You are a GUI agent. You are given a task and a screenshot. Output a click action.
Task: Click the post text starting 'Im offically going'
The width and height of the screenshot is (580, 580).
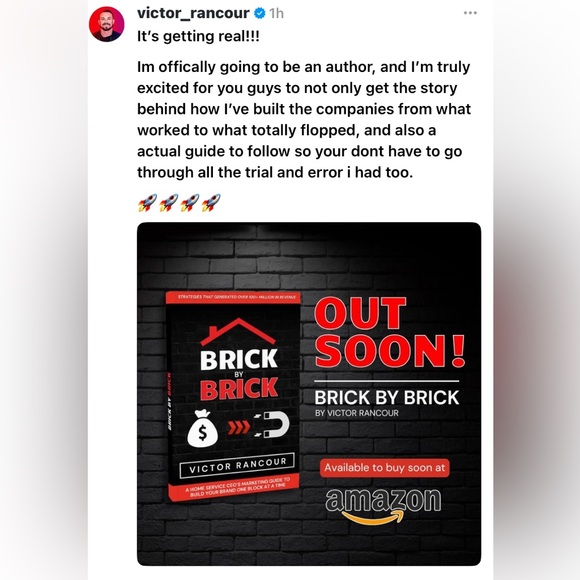point(304,119)
